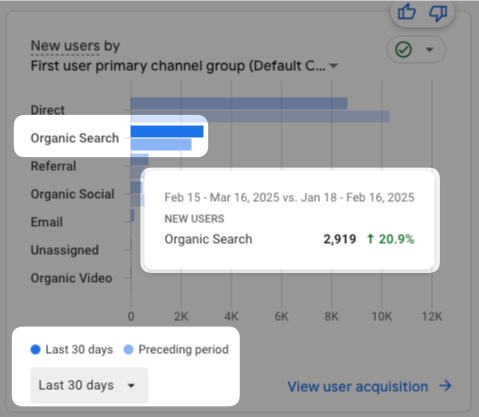This screenshot has height=417, width=479.
Task: Click the Last 30 days legend dot
Action: (x=35, y=349)
